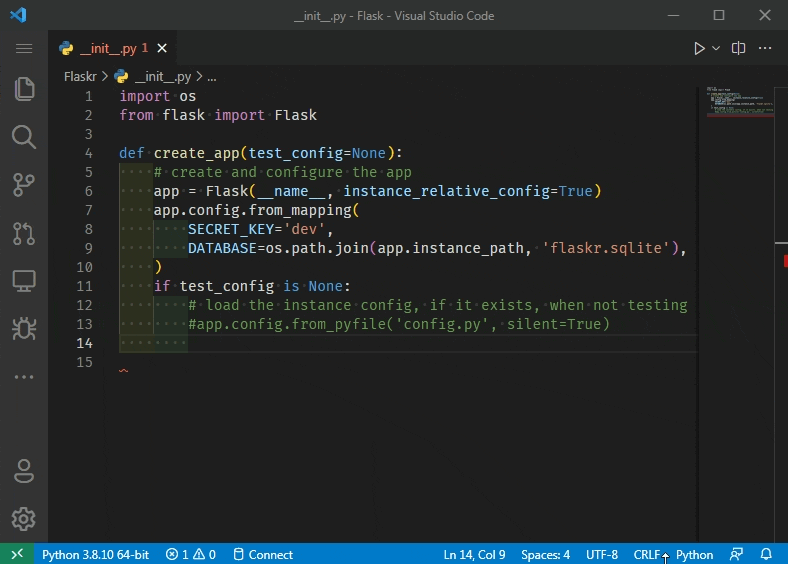Open the Search view

click(x=24, y=137)
